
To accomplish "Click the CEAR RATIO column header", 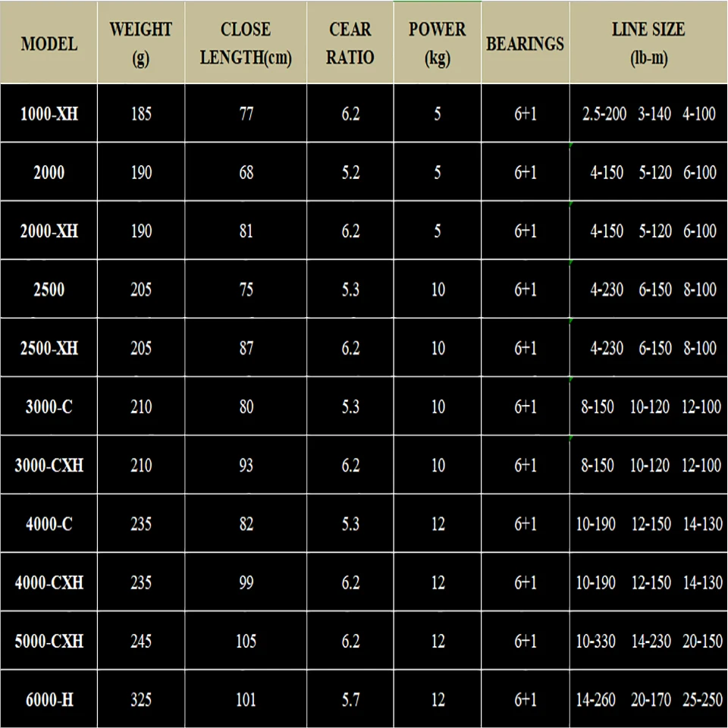I will pyautogui.click(x=350, y=43).
